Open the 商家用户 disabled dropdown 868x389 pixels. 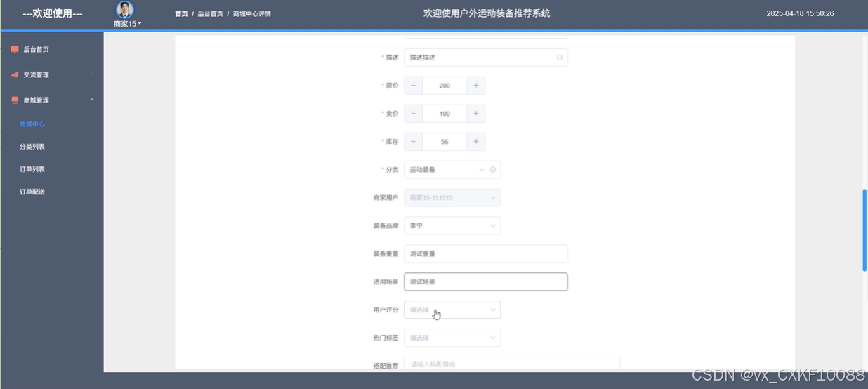(452, 198)
